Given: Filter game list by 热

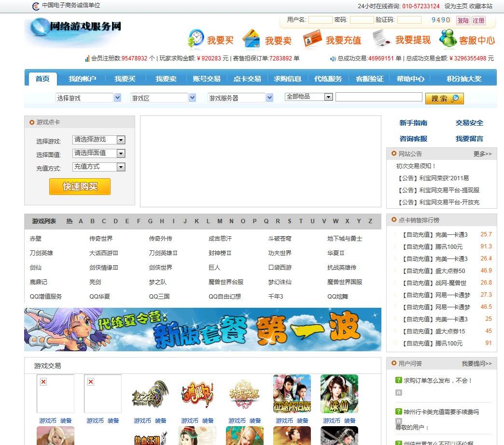Looking at the screenshot, I should (69, 221).
